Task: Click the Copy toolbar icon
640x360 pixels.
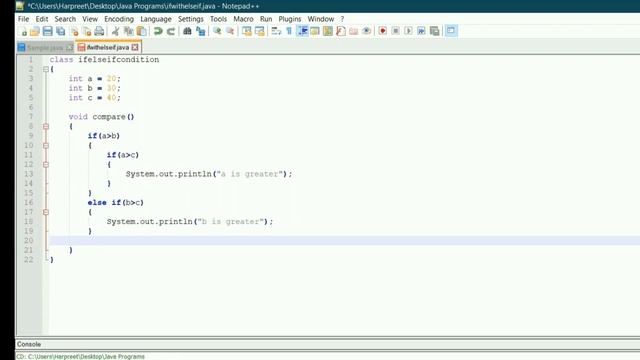Action: coord(129,31)
